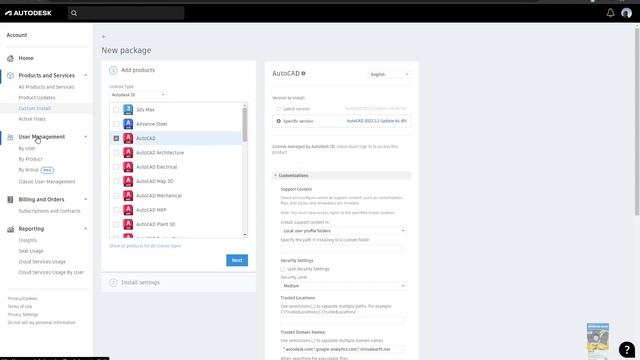Open Classic User Management

47,182
